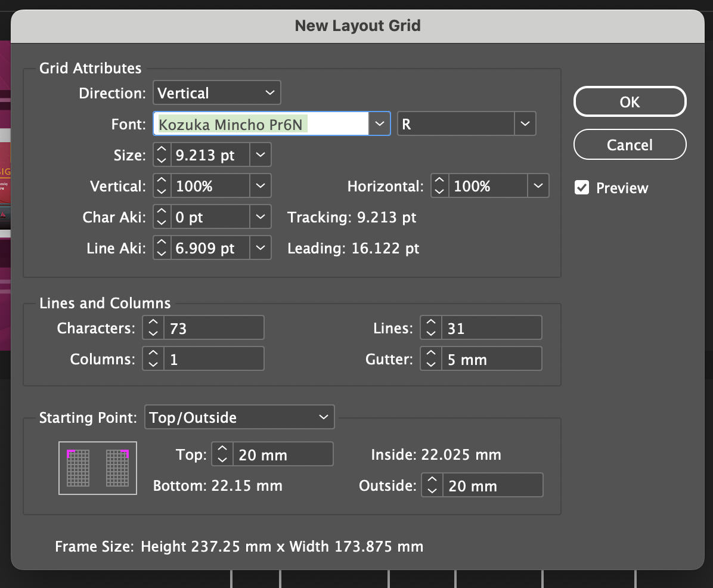Image resolution: width=713 pixels, height=588 pixels.
Task: Click the Char Aki stepper arrows
Action: [162, 217]
